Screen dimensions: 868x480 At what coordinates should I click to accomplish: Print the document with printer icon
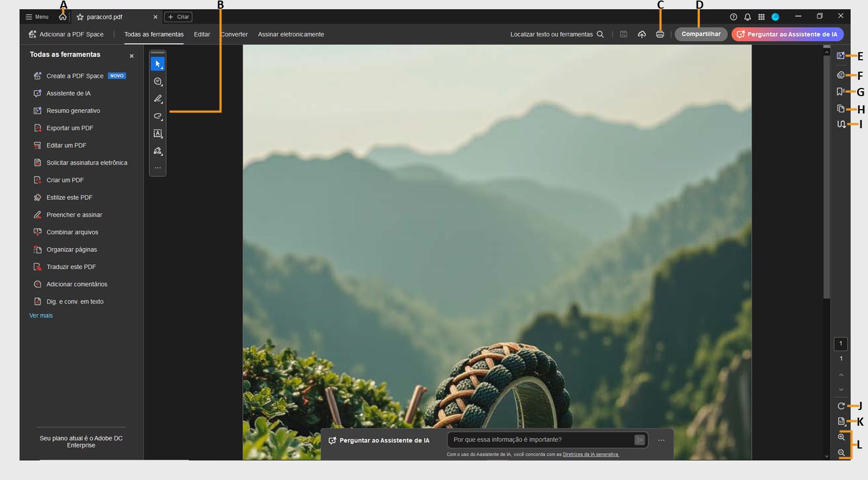[660, 34]
